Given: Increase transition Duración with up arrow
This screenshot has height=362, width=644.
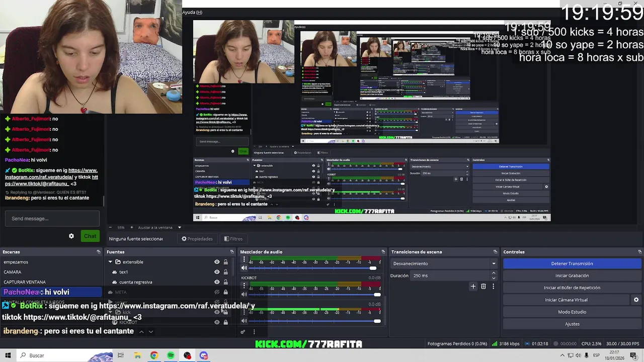Looking at the screenshot, I should [x=494, y=273].
